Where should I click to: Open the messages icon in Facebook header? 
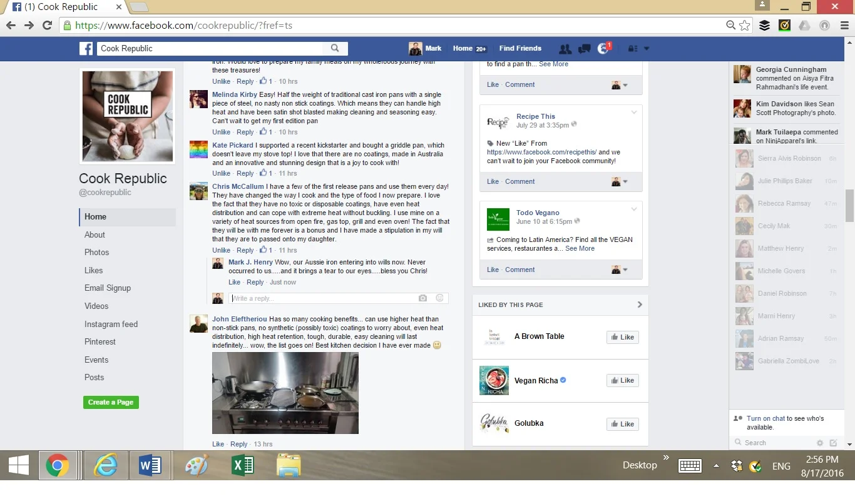tap(585, 48)
